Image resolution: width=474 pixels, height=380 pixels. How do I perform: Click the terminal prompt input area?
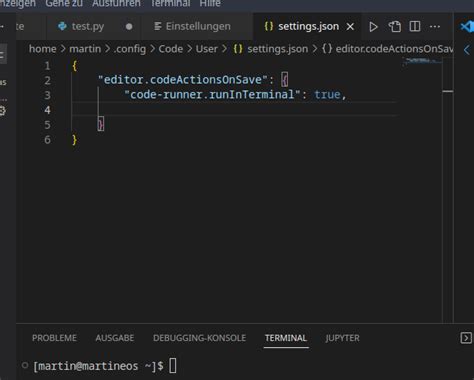[173, 366]
